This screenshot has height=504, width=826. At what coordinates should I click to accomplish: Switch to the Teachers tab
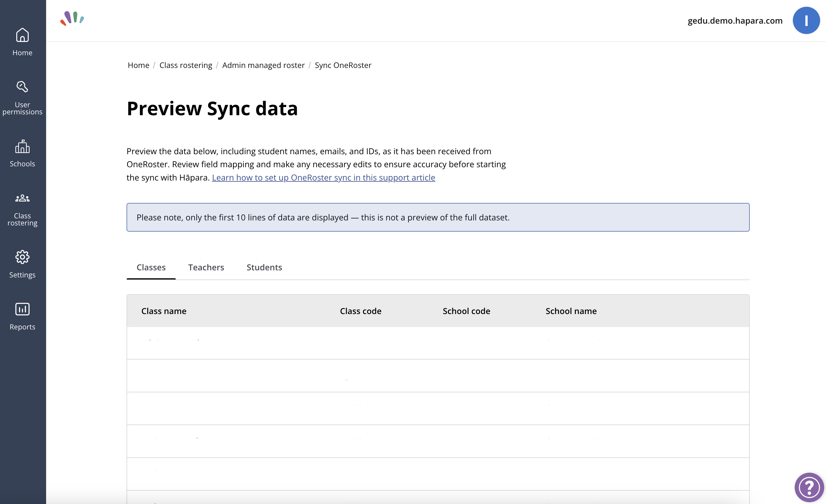[x=206, y=267]
